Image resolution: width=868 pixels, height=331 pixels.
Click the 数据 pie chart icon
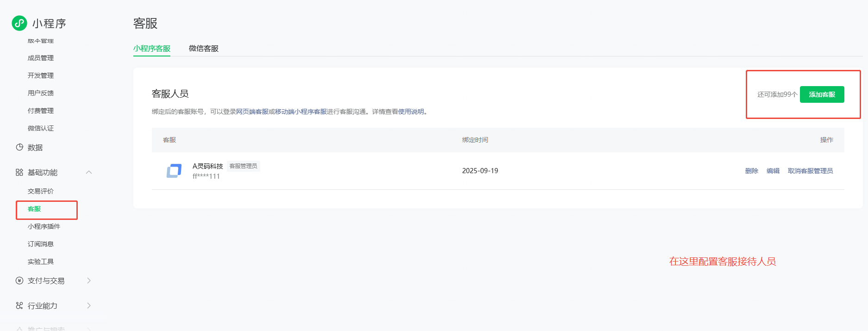[x=19, y=147]
